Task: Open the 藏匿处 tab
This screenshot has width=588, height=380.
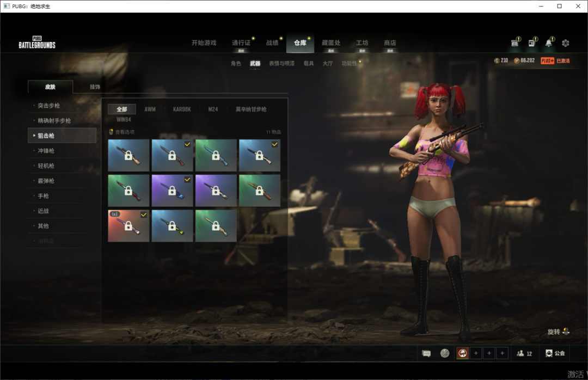Action: tap(331, 43)
